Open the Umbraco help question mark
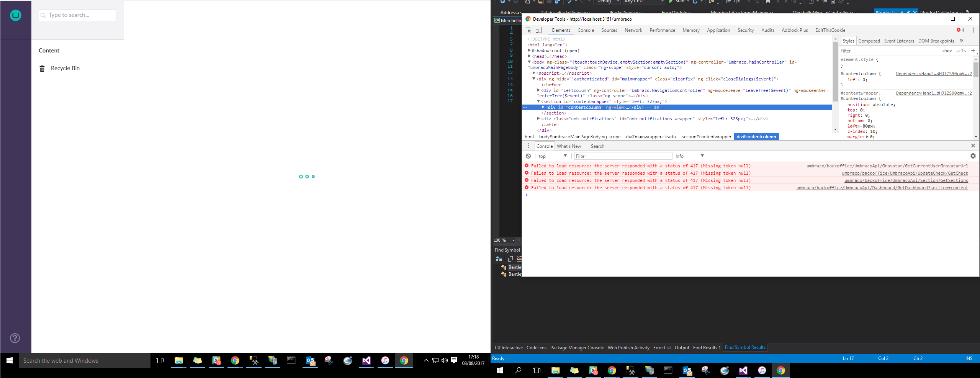 pyautogui.click(x=15, y=338)
